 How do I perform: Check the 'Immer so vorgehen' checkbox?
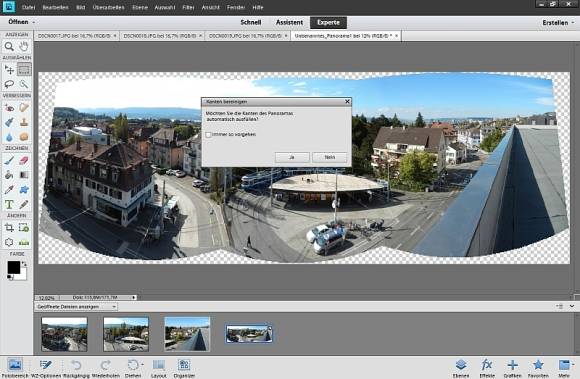(x=209, y=135)
